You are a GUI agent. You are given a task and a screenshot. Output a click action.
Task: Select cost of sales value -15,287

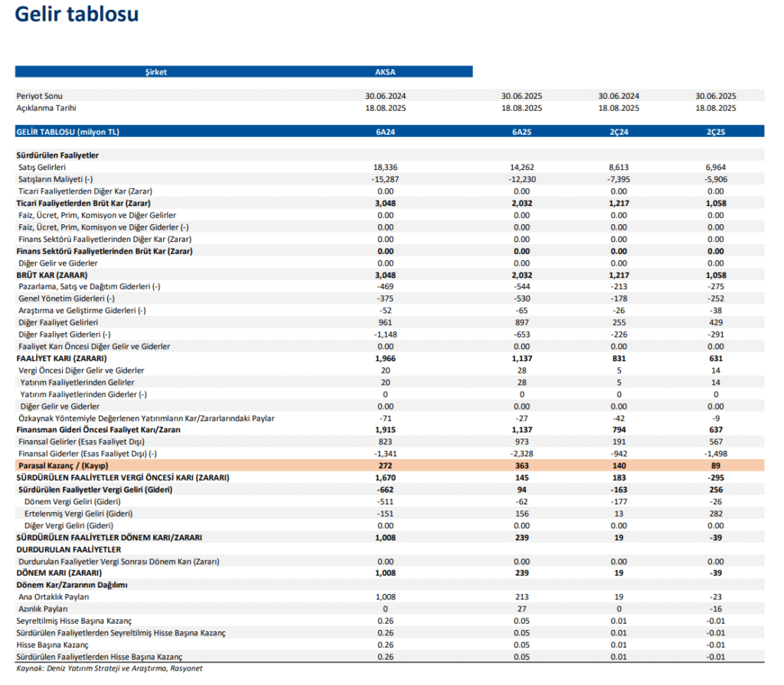pyautogui.click(x=386, y=180)
